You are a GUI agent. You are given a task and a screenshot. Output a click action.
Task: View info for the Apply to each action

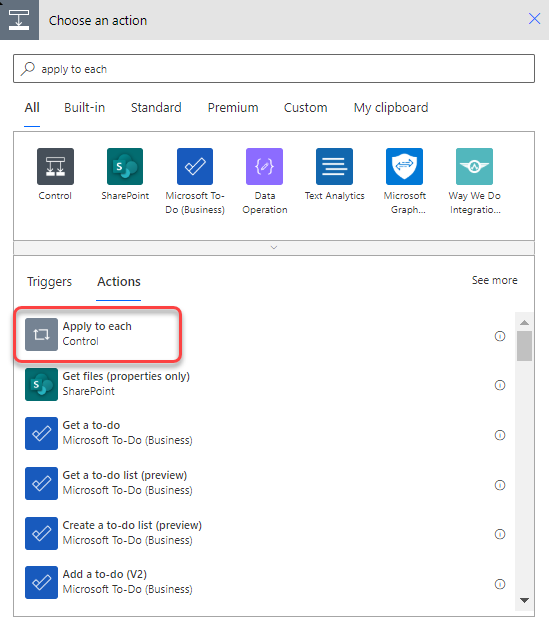pyautogui.click(x=500, y=336)
